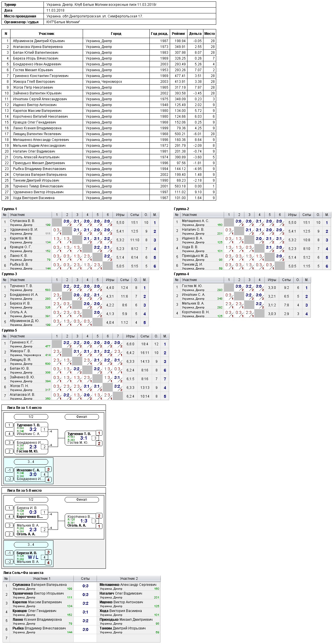Click the Участник 1 column header
334x644 pixels.
coord(41,579)
